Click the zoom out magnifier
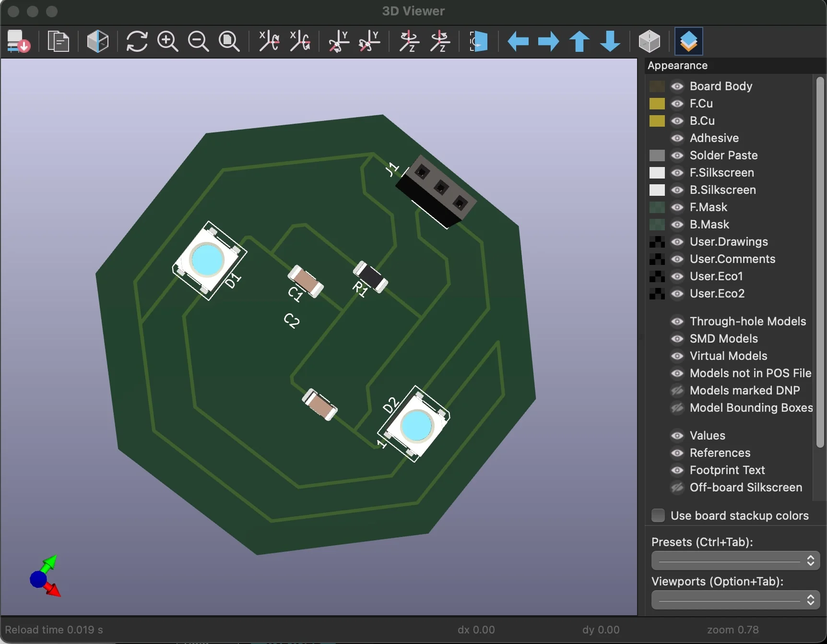This screenshot has height=644, width=827. (x=199, y=41)
